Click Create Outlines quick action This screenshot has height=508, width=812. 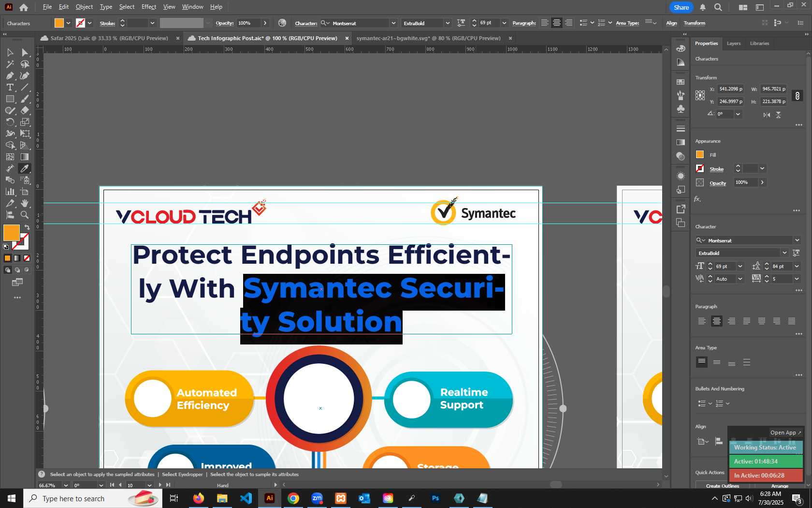tap(722, 486)
